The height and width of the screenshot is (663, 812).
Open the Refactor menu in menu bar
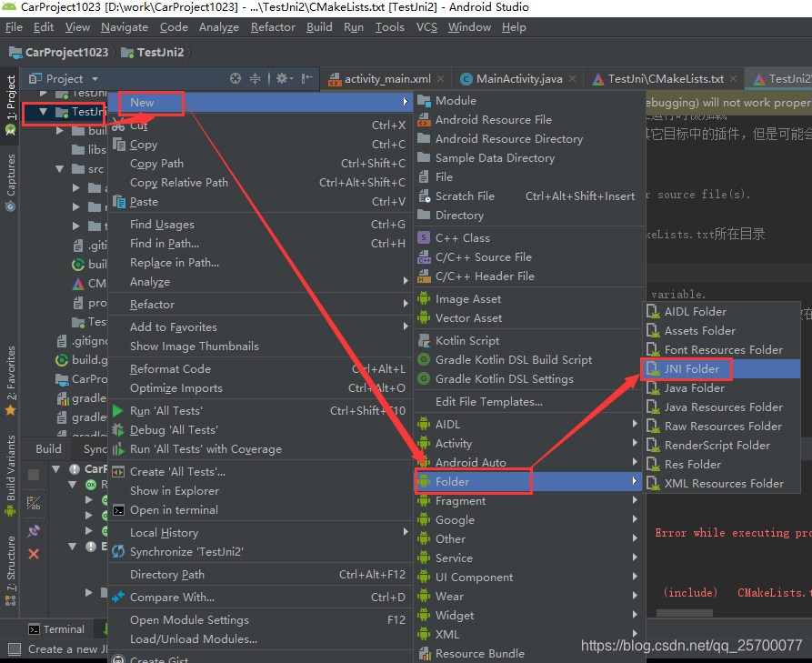tap(273, 27)
